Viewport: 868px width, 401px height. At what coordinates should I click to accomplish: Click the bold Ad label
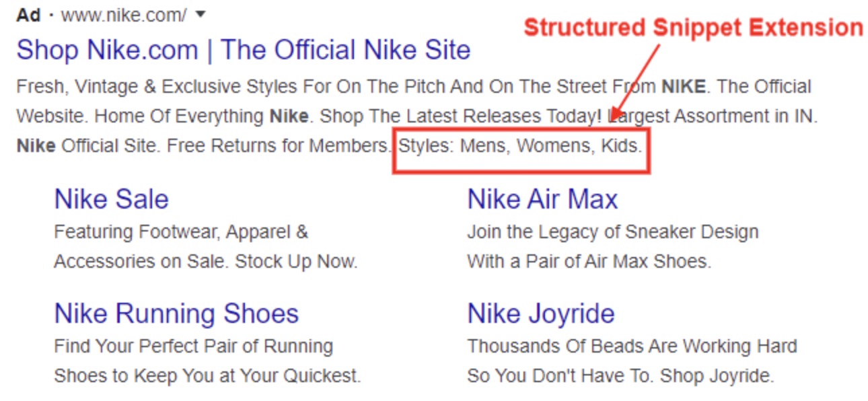coord(28,15)
